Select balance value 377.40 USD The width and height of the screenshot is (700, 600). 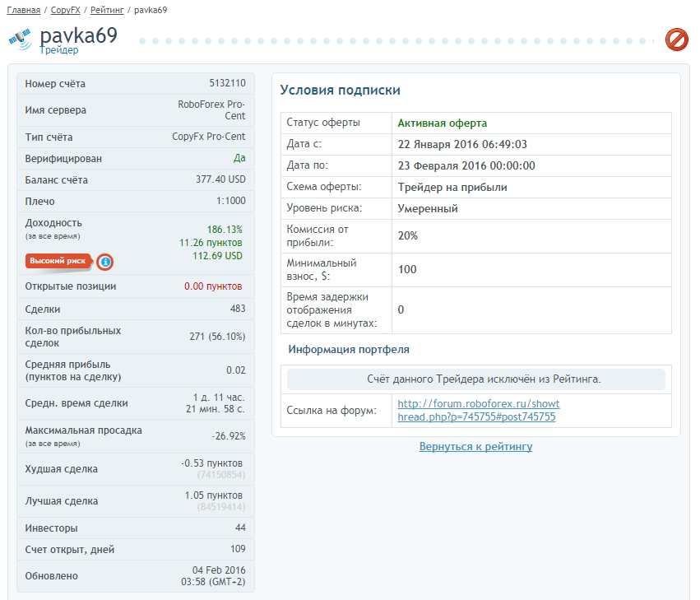point(220,179)
